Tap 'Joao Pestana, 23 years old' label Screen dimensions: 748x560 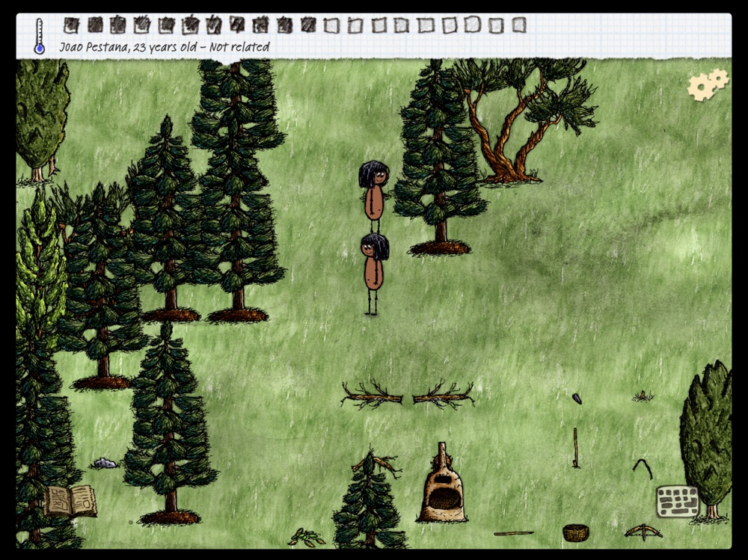(128, 47)
